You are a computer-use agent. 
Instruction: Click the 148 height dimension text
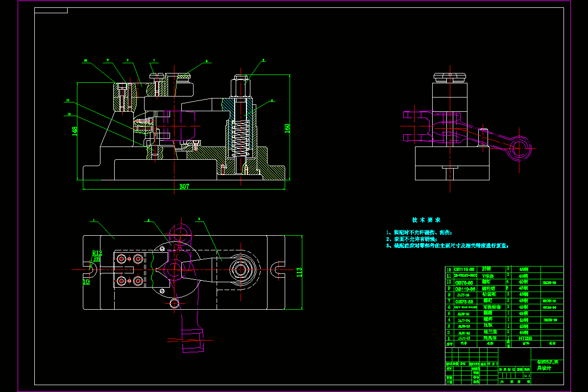tap(75, 131)
